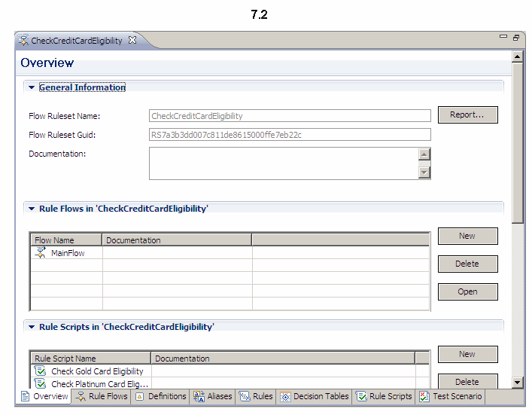Collapse the Rule Scripts section

(32, 327)
